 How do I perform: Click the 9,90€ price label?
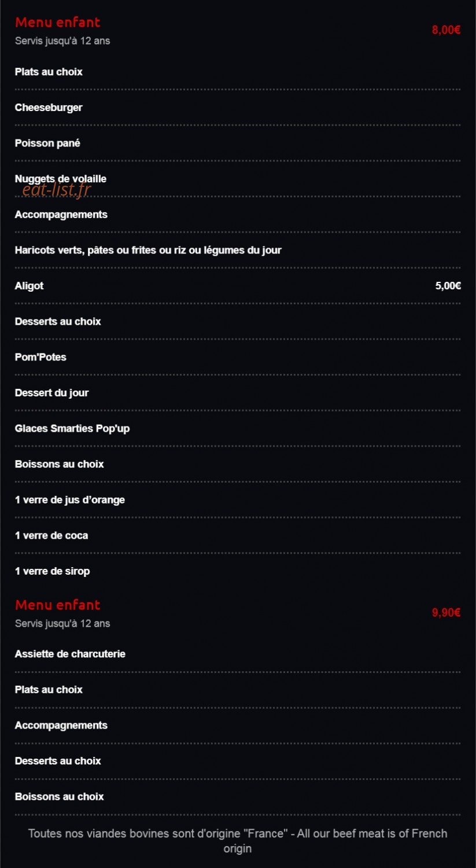446,613
